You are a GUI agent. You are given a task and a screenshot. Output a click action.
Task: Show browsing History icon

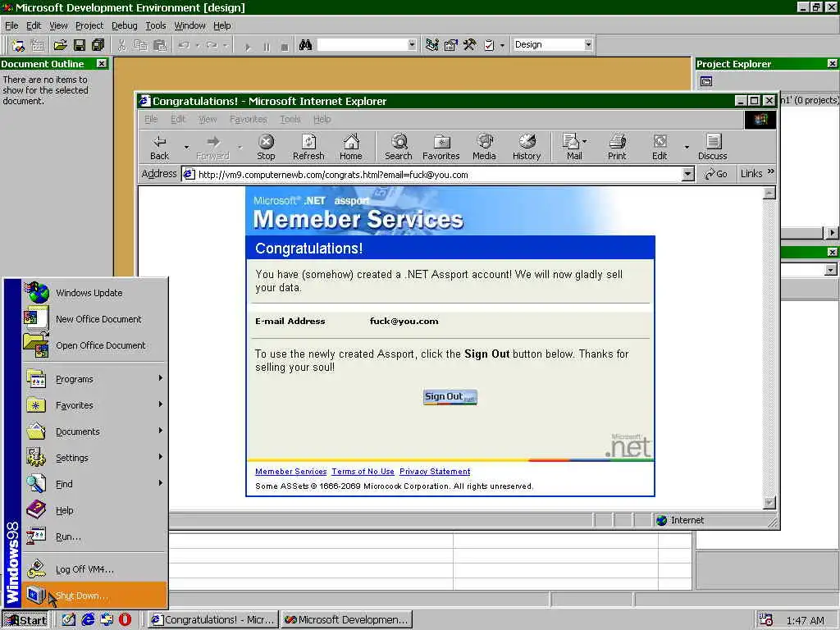coord(527,147)
